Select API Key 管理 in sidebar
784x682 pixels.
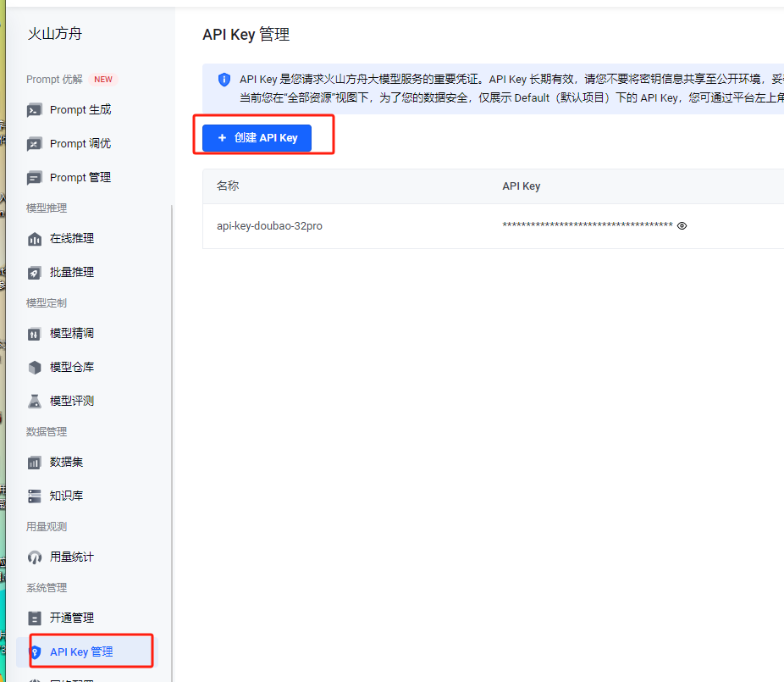pyautogui.click(x=87, y=652)
